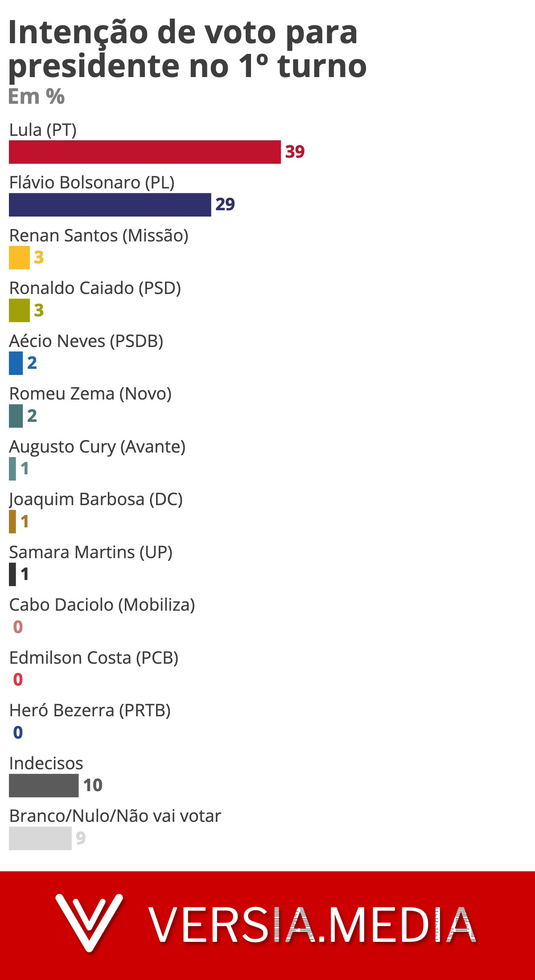
Task: Click the Samara Martins (UP) label
Action: 91,552
